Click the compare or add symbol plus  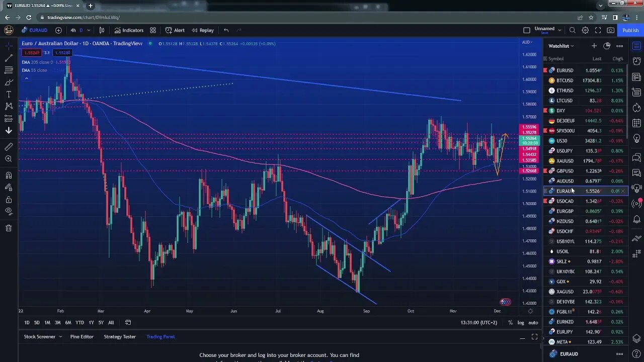click(x=58, y=30)
